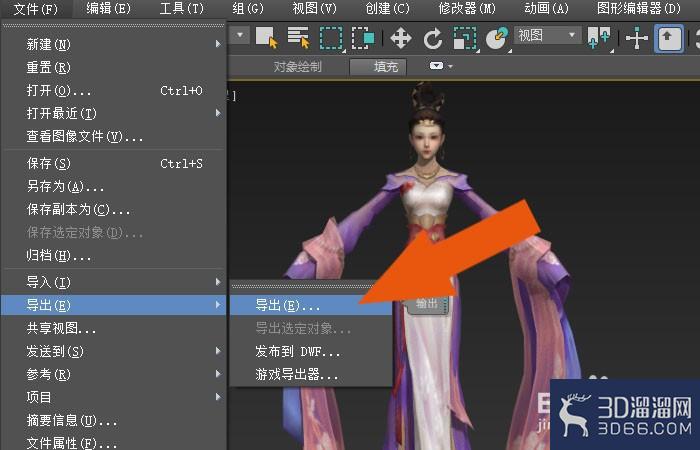700x450 pixels.
Task: Choose 归档(H)... menu entry
Action: point(114,255)
